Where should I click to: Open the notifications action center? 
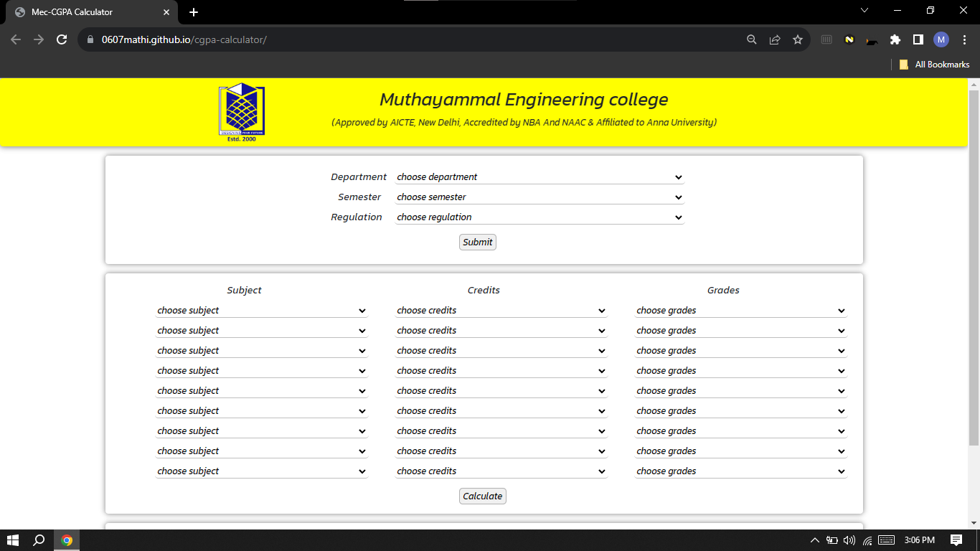[956, 540]
